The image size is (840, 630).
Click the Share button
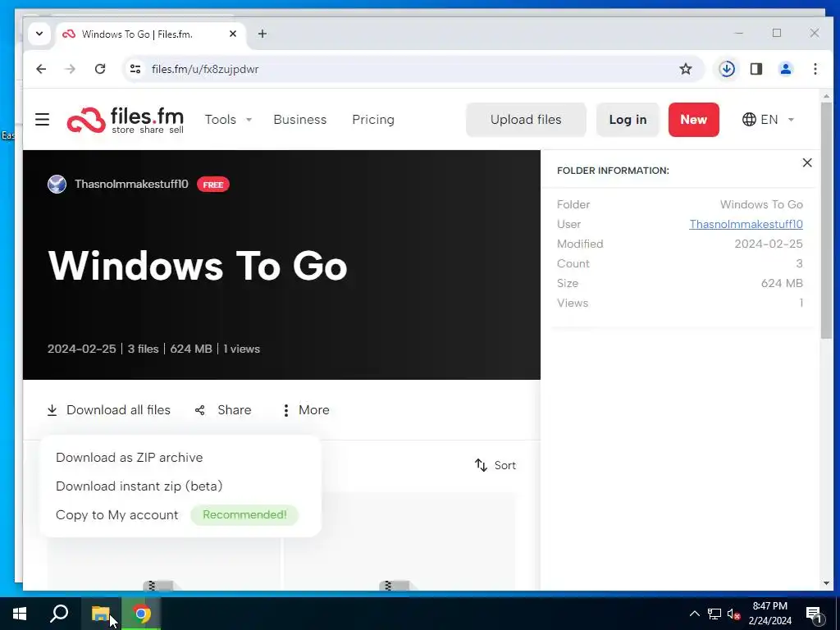(223, 410)
